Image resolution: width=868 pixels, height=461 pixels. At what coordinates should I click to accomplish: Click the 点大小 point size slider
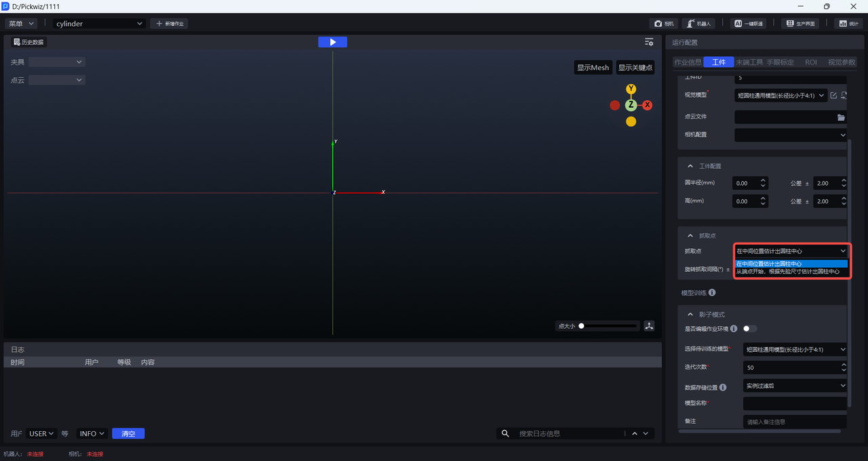coord(608,326)
